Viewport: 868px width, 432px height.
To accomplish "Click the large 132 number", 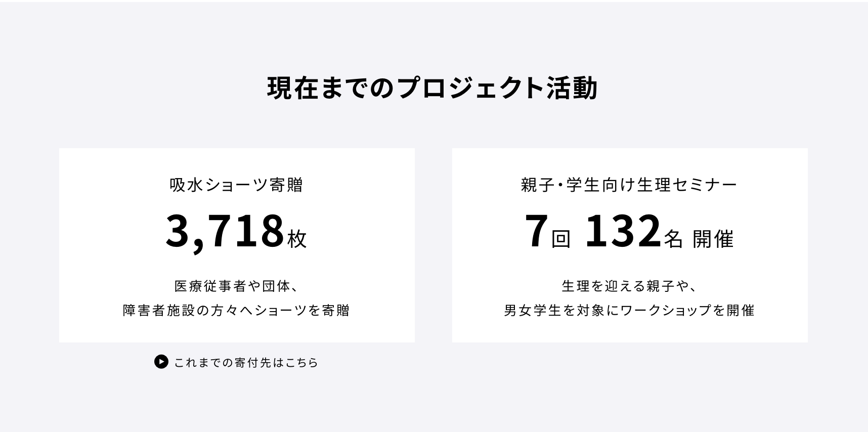I will point(623,232).
